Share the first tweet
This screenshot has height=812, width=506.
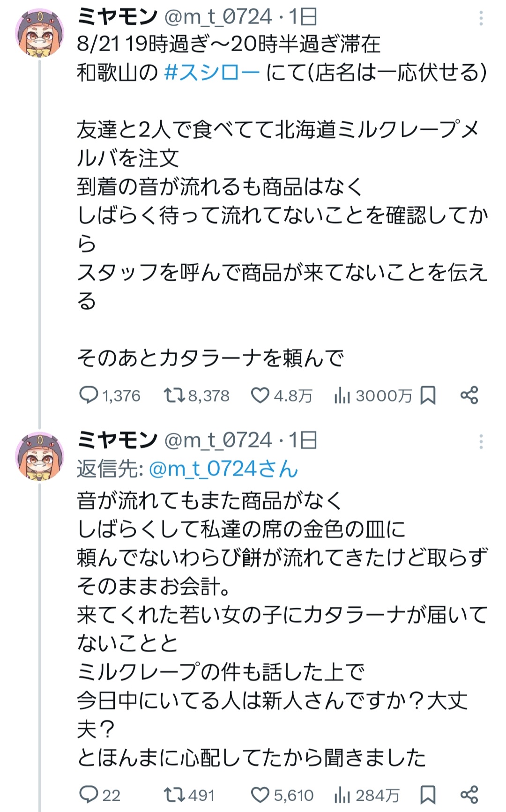pyautogui.click(x=469, y=395)
